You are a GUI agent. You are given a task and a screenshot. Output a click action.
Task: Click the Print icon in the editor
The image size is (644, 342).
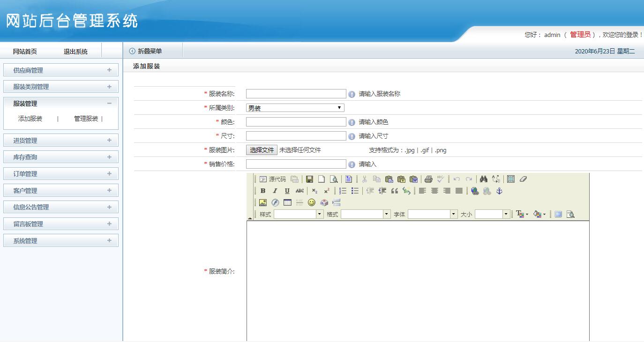pos(428,179)
